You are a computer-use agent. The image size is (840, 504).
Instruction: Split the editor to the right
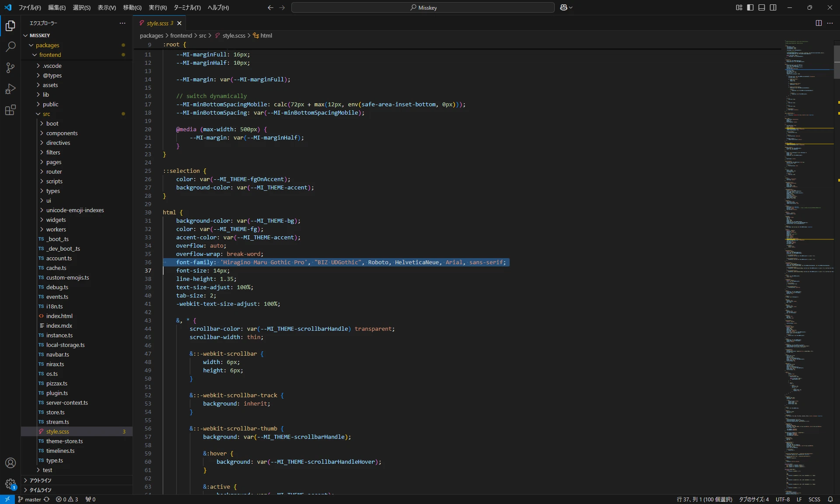[818, 23]
